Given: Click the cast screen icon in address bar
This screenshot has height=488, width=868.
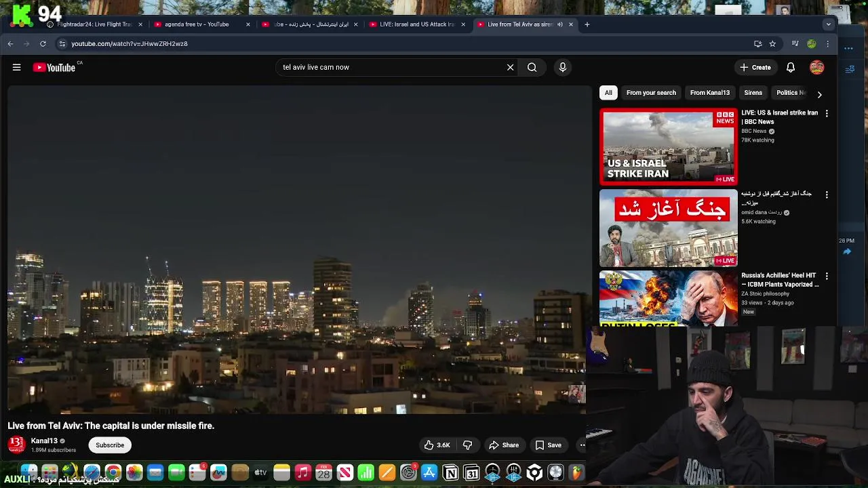Looking at the screenshot, I should [757, 43].
